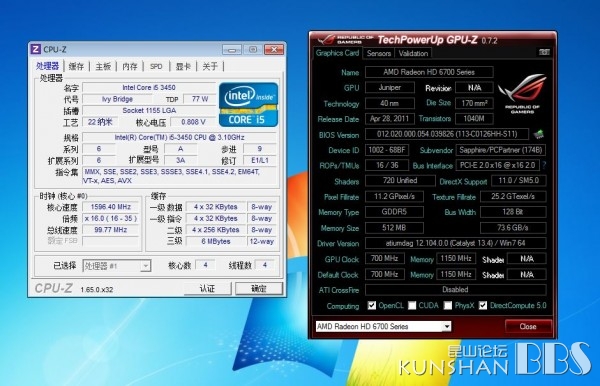Viewport: 600px width, 386px height.
Task: Click the GPU-Z screenshot camera icon
Action: 544,52
